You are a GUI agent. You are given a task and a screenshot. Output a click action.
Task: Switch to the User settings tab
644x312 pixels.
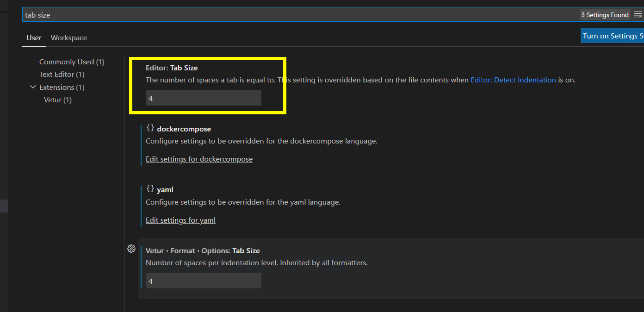pyautogui.click(x=34, y=38)
